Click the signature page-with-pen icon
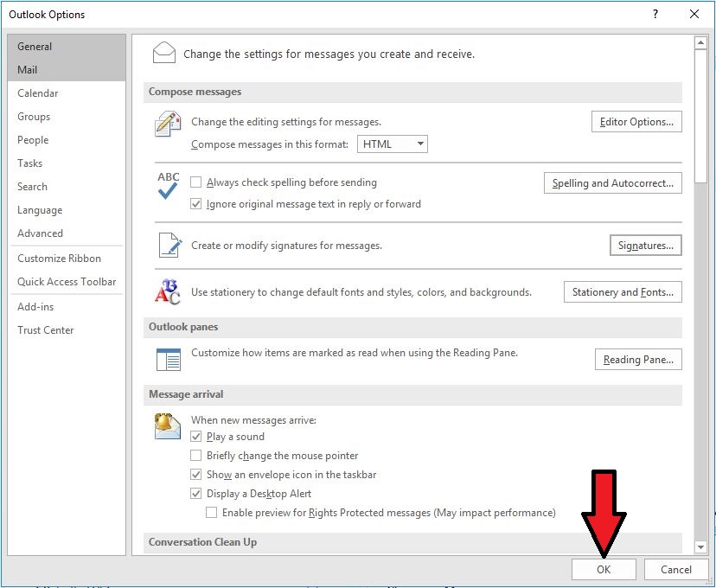Viewport: 716px width, 588px height. coord(168,246)
